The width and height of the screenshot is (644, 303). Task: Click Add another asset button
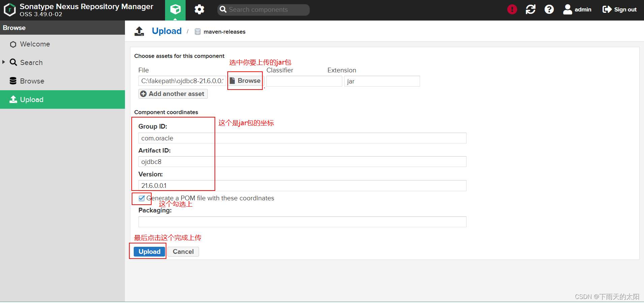[x=173, y=94]
